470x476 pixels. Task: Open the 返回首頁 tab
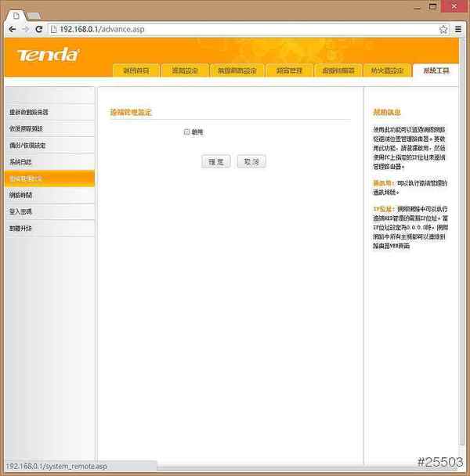[x=136, y=70]
